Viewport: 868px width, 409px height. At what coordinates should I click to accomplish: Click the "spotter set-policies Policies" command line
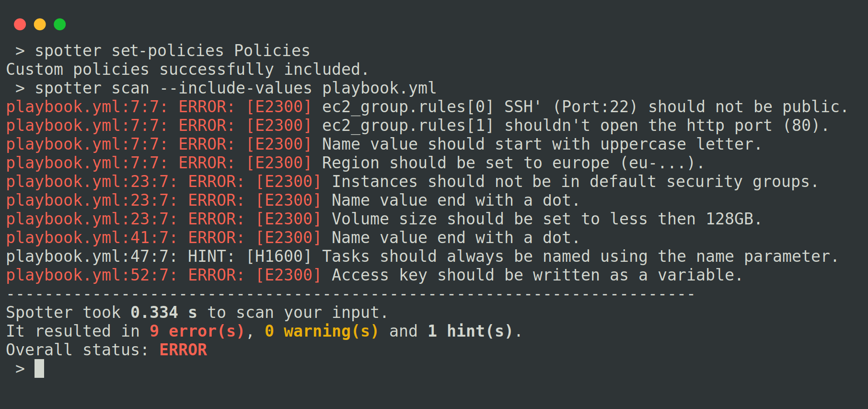172,51
